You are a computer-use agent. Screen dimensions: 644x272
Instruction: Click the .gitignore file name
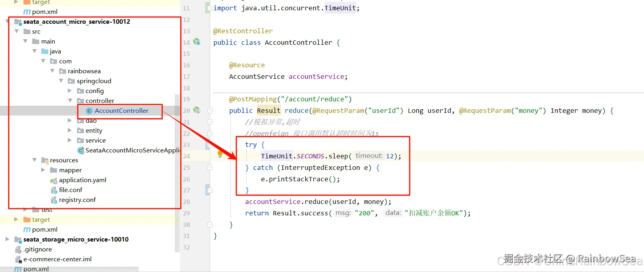[x=38, y=249]
